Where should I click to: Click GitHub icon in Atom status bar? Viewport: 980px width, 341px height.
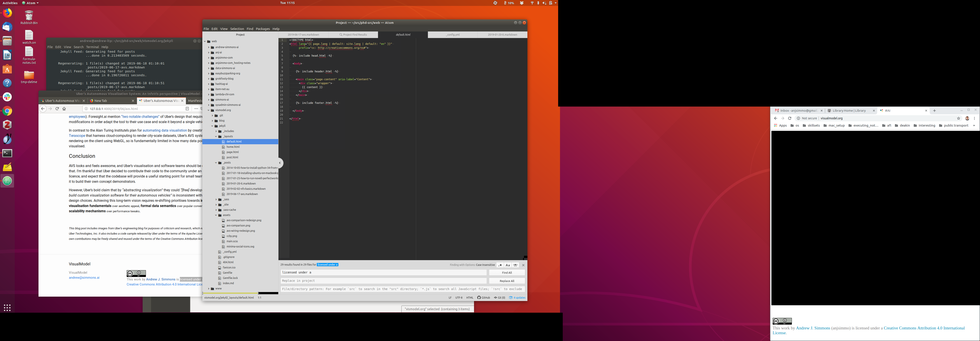pyautogui.click(x=483, y=298)
